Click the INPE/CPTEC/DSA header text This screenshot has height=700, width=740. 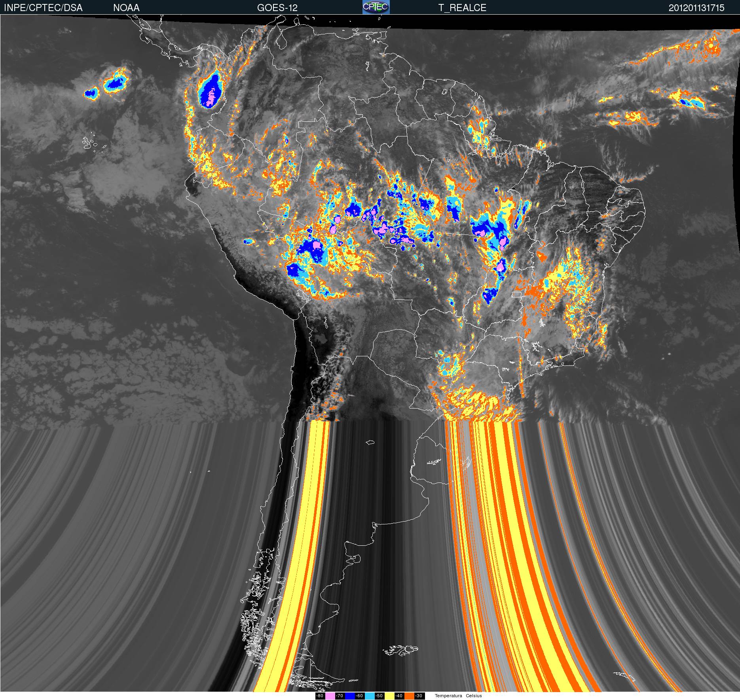(x=43, y=8)
